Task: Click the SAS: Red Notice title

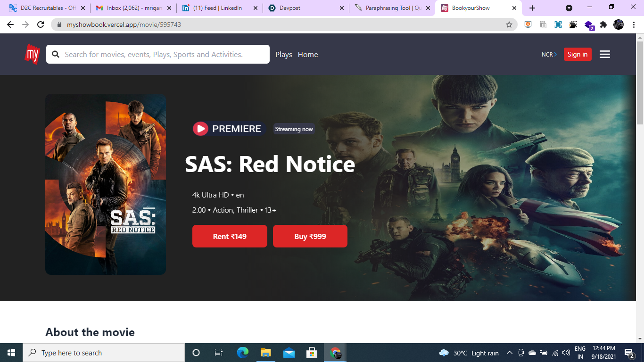Action: pyautogui.click(x=270, y=164)
